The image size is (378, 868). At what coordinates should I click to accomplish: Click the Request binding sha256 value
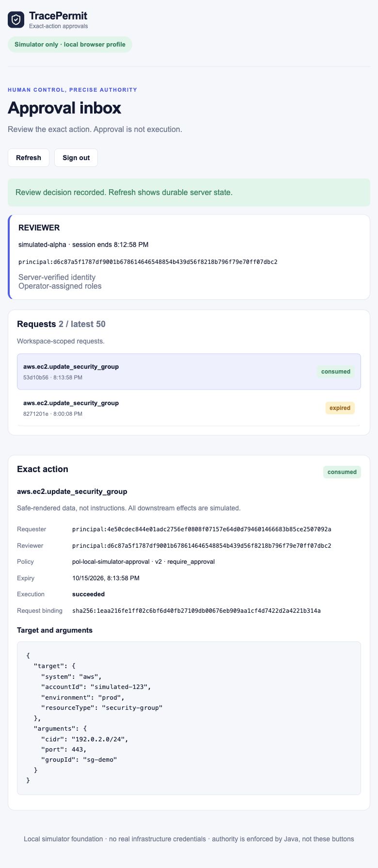[196, 611]
